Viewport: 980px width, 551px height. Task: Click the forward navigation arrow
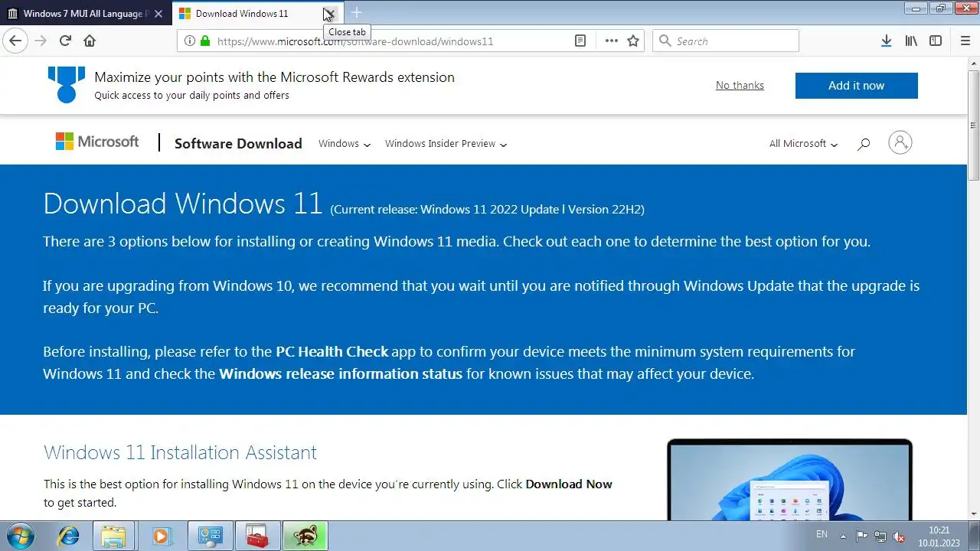pos(41,41)
